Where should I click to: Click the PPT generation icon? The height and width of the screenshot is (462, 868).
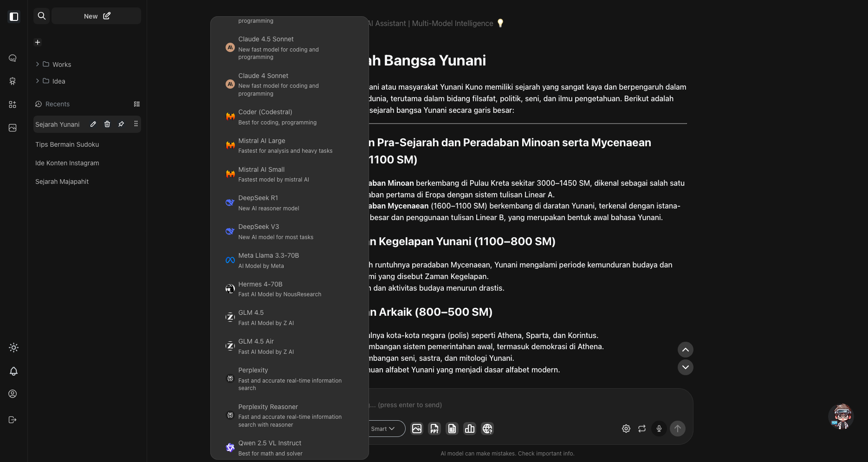tap(434, 429)
